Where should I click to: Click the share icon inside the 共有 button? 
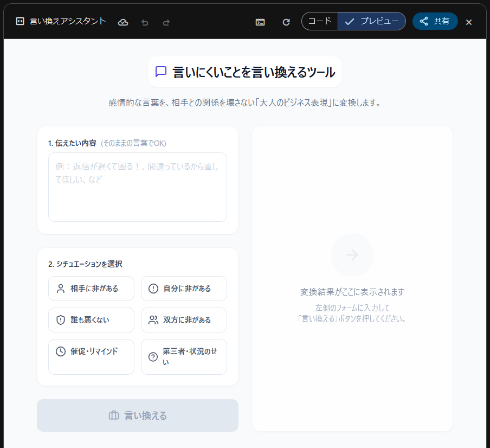click(x=423, y=22)
